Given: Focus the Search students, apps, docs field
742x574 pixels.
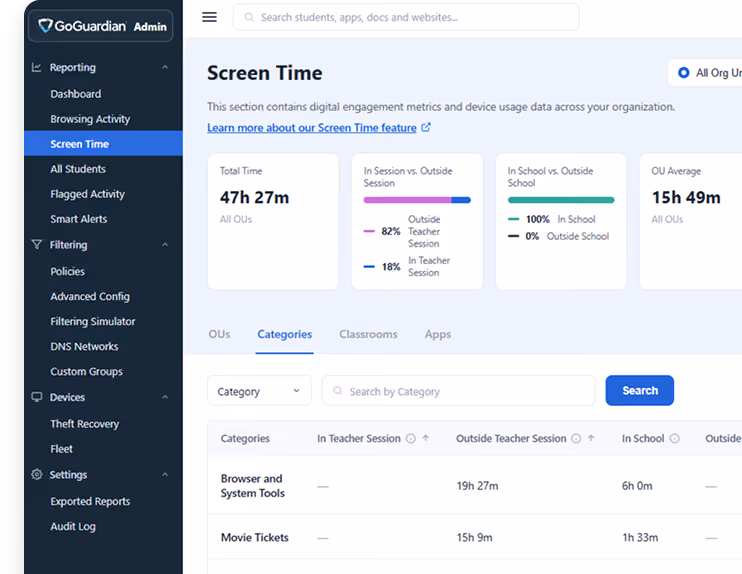Looking at the screenshot, I should coord(406,18).
